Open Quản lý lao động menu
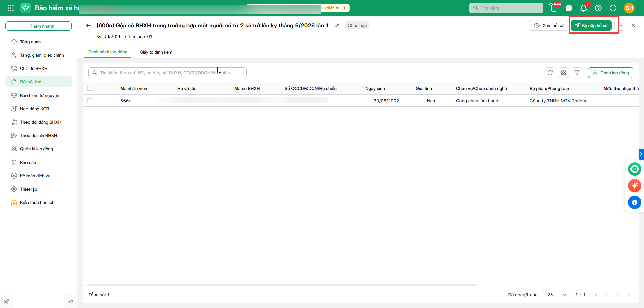 point(39,149)
